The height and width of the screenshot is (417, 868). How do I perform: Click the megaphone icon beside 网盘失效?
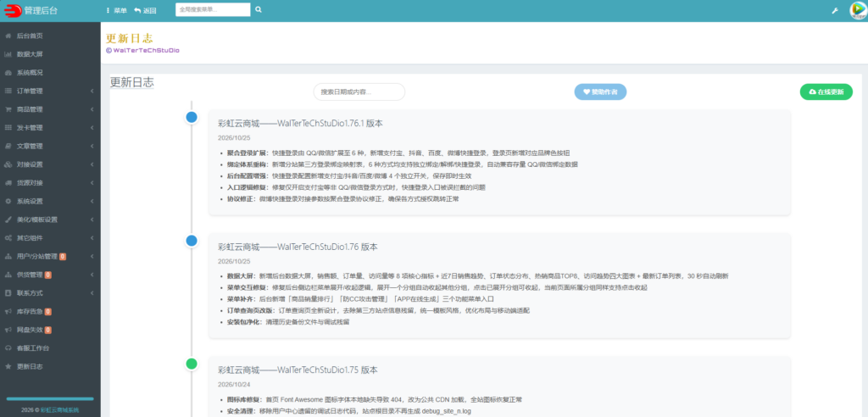(x=8, y=330)
